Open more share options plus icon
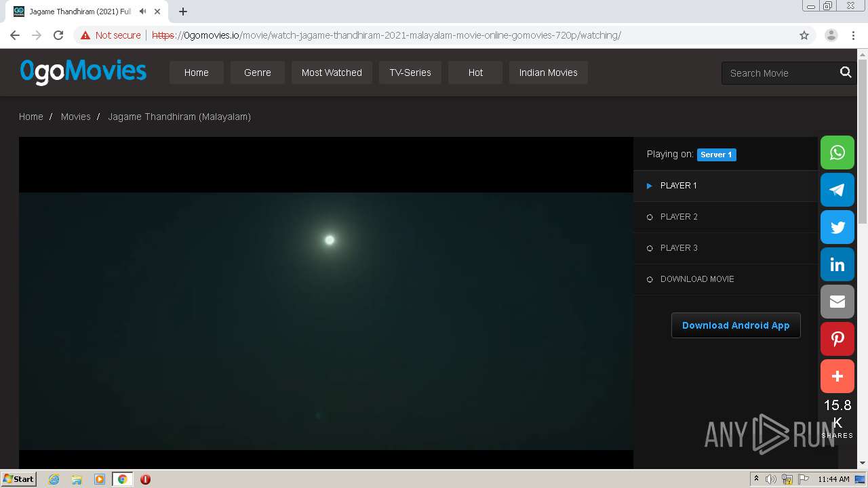The height and width of the screenshot is (488, 868). pos(837,376)
